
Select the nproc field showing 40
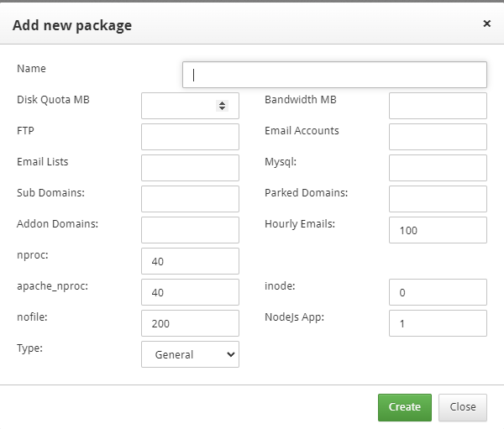190,261
